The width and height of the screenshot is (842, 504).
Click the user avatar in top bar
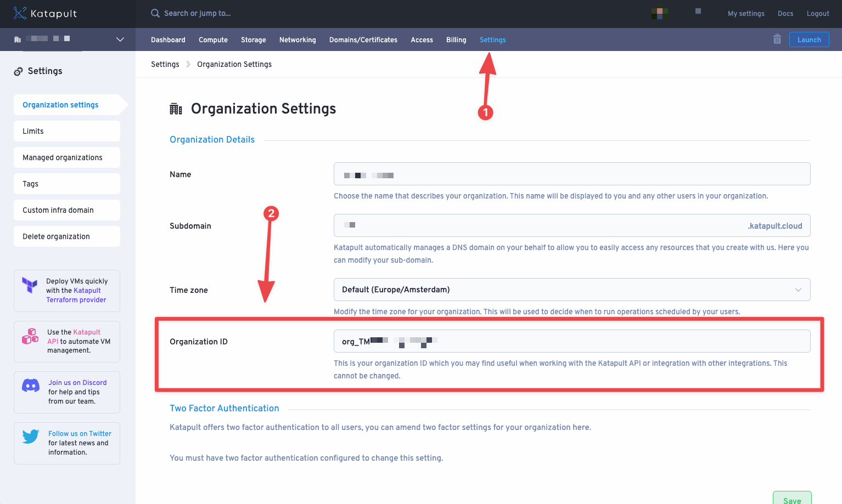click(660, 13)
